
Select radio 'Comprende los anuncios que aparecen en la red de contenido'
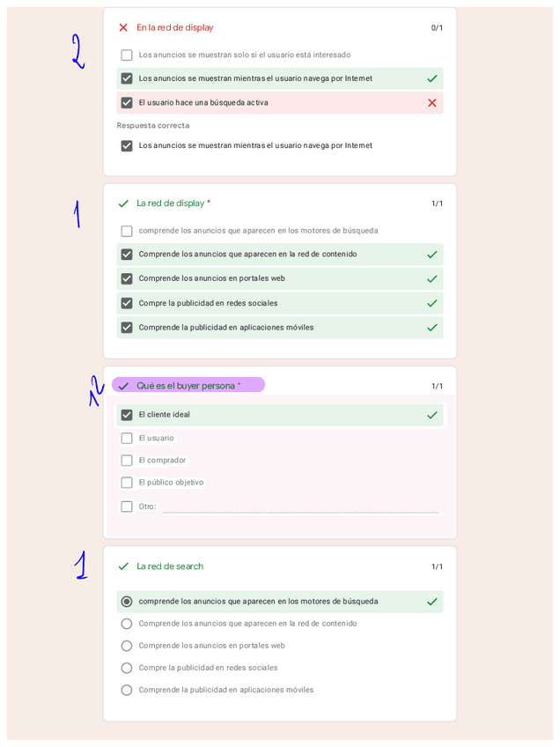[x=127, y=624]
